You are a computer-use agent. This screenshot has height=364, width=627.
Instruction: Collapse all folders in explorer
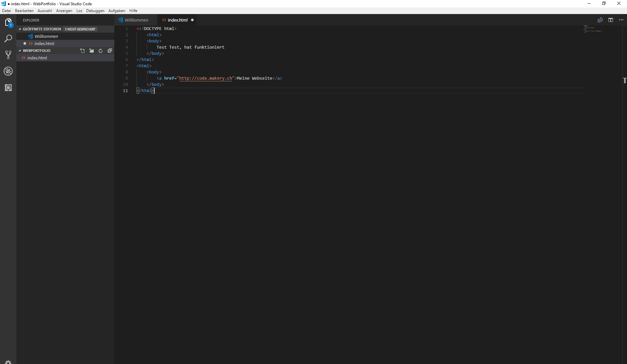click(110, 51)
